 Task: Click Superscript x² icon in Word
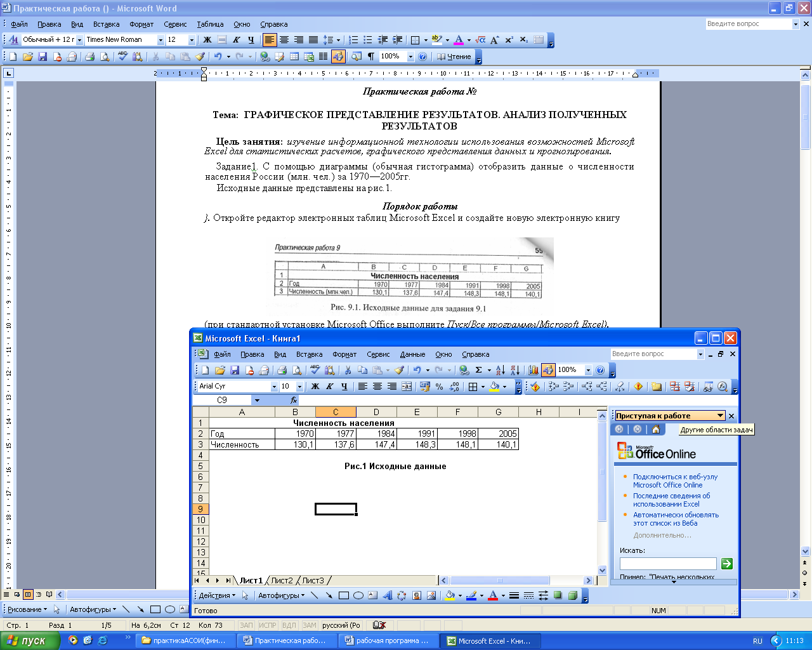coord(509,39)
